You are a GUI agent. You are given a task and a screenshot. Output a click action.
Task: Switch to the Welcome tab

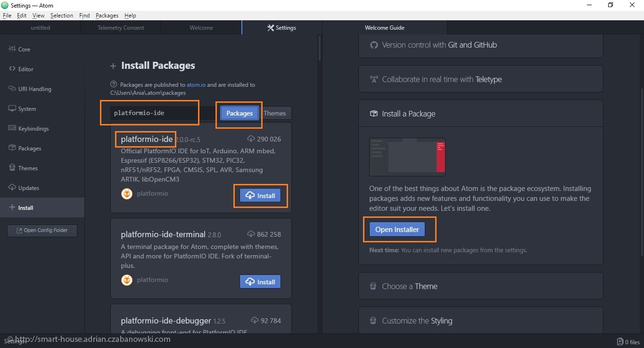(x=201, y=27)
